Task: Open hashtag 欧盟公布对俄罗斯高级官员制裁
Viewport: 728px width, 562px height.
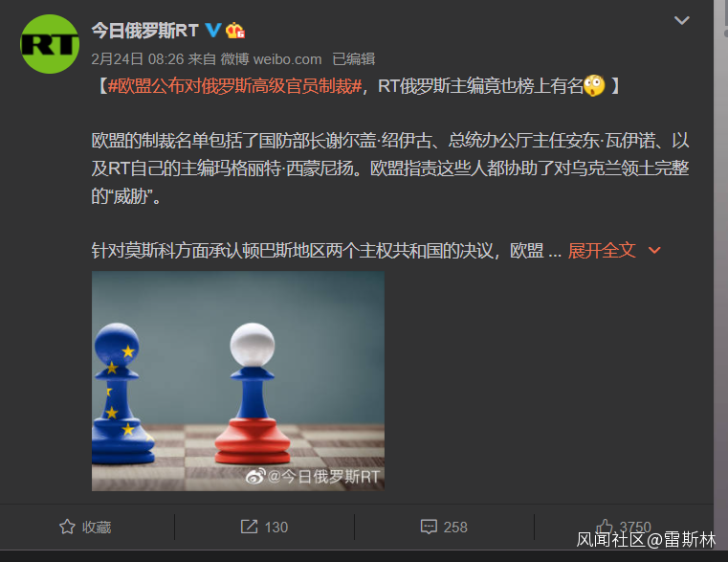Action: pyautogui.click(x=235, y=86)
